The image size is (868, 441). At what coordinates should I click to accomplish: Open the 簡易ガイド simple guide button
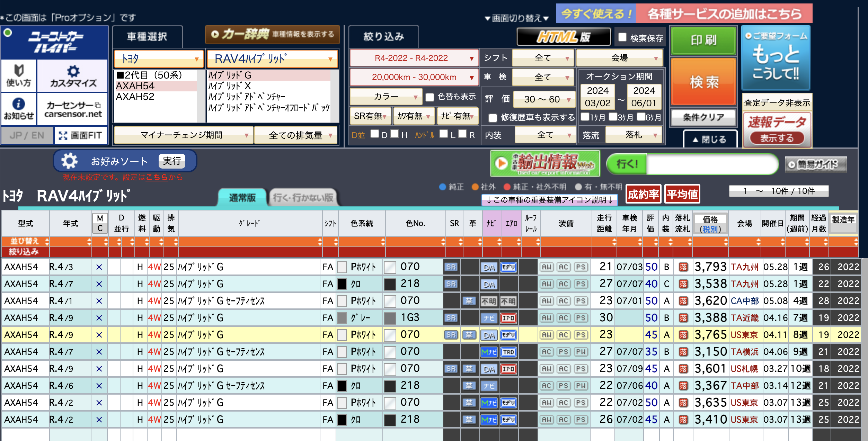[x=816, y=164]
